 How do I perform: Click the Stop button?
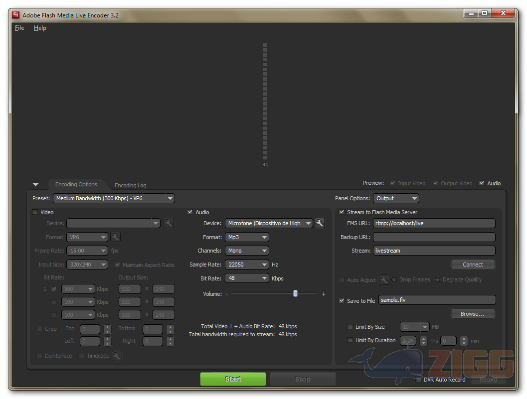coord(302,379)
